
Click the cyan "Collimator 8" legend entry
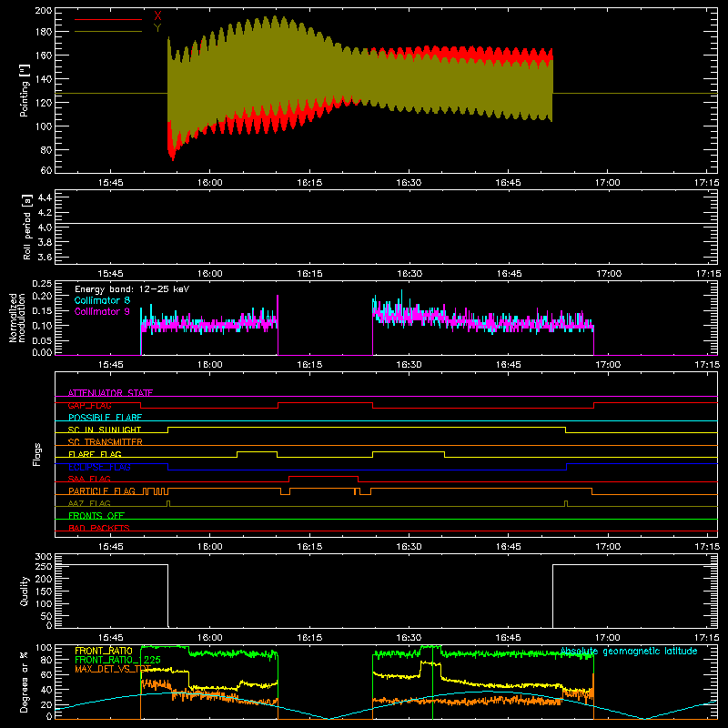pyautogui.click(x=102, y=300)
